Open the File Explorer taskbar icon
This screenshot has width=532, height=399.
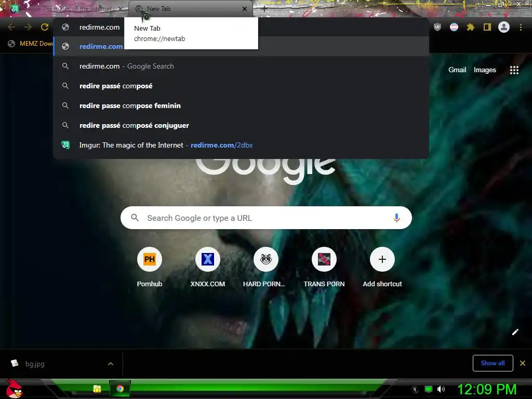(97, 389)
